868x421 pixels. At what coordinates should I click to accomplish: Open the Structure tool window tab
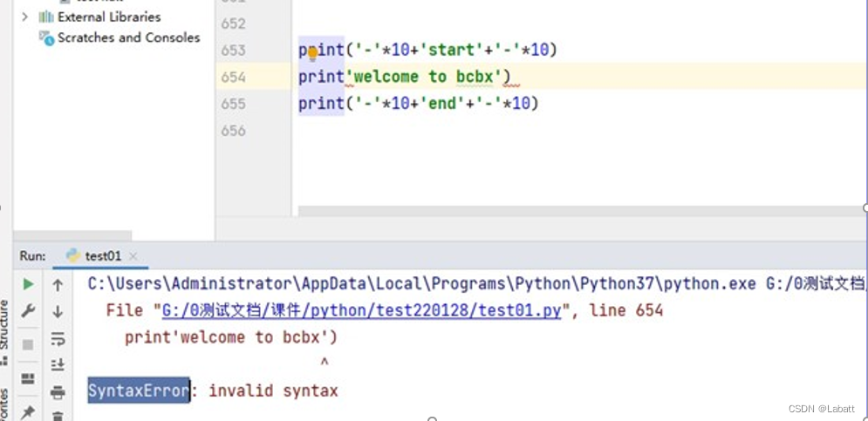click(4, 332)
